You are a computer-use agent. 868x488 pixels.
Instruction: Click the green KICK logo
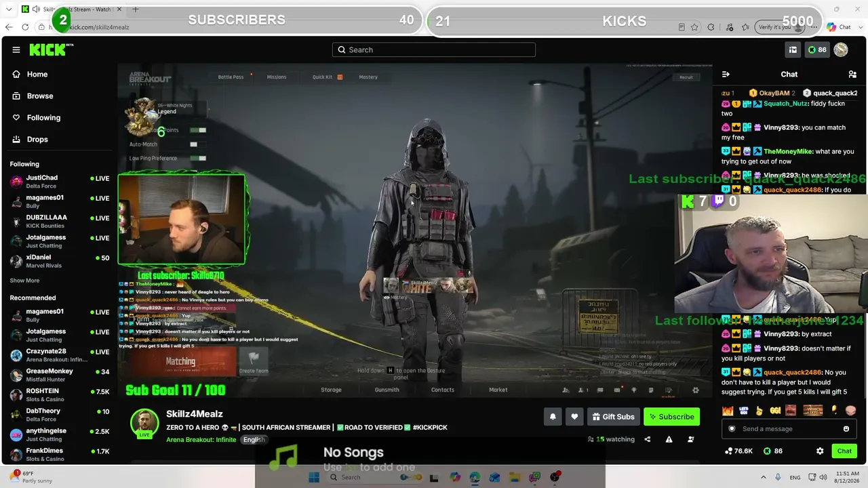click(x=51, y=49)
